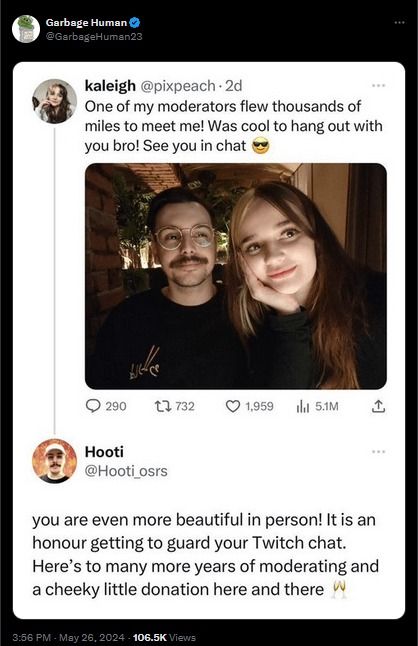Click the blue verified badge

(x=135, y=22)
